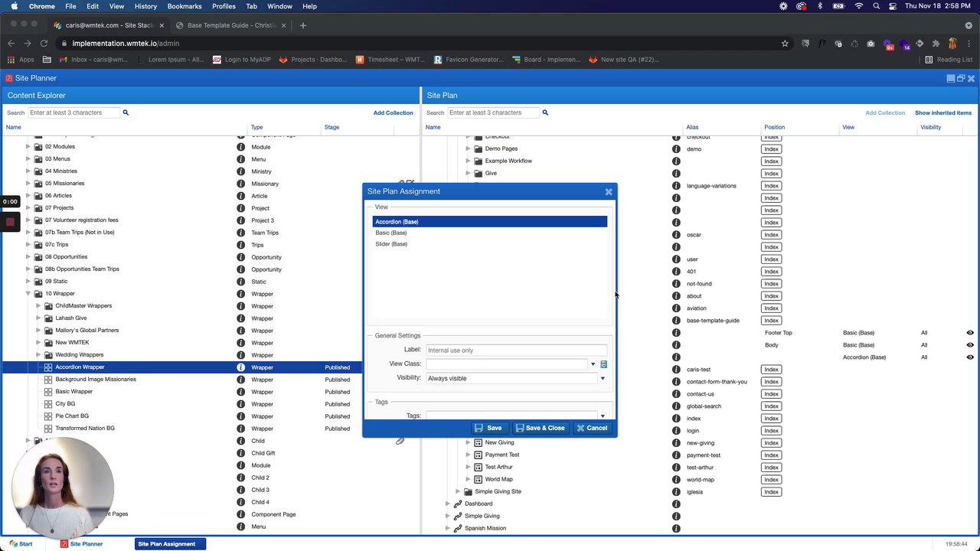Open the History menu in menu bar
This screenshot has height=551, width=980.
(145, 6)
